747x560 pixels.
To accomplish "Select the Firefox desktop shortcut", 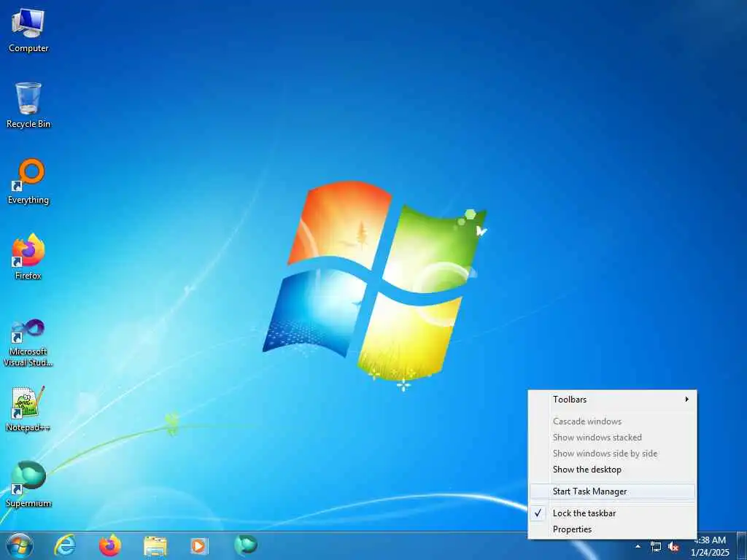I will pos(28,257).
